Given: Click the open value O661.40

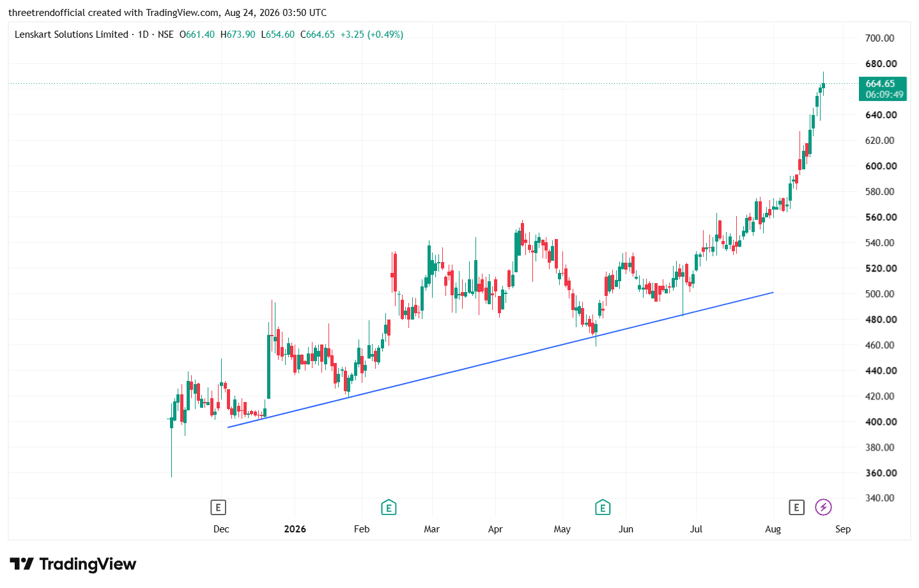Looking at the screenshot, I should pos(197,35).
